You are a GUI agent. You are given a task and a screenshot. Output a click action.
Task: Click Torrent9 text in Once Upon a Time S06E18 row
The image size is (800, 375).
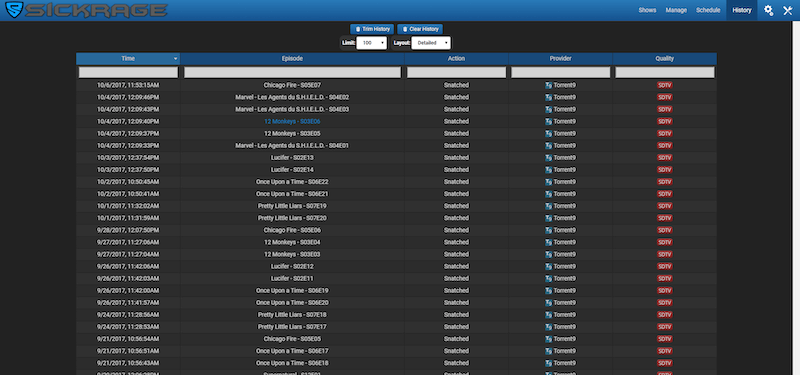point(565,363)
